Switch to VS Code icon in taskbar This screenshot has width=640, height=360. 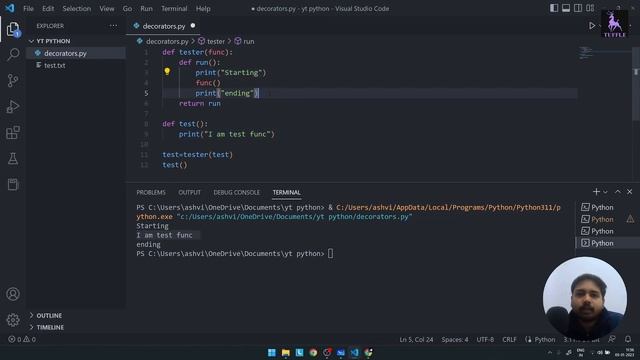pos(354,353)
